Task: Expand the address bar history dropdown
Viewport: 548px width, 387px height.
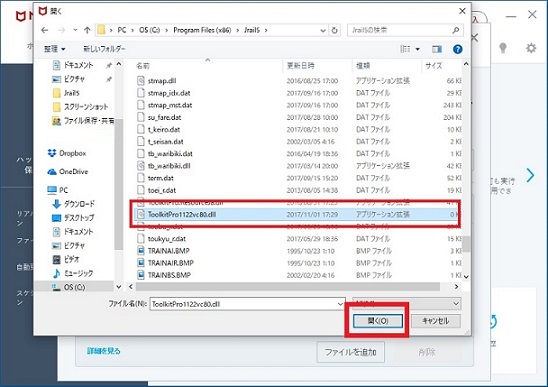Action: [323, 30]
